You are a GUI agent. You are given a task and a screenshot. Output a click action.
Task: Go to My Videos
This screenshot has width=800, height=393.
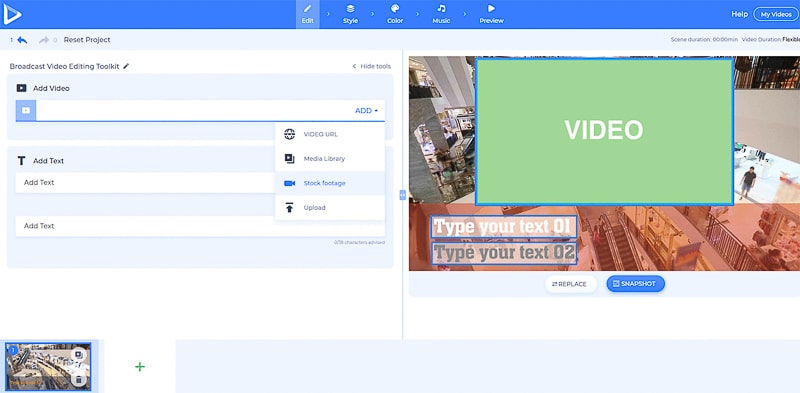[776, 14]
